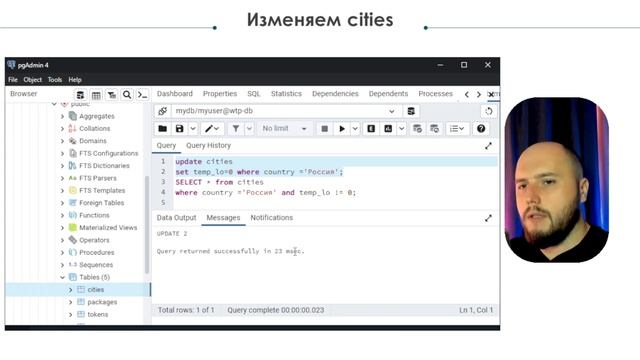Viewport: 640px width, 360px height.
Task: Click the Filter funnel icon
Action: [236, 129]
